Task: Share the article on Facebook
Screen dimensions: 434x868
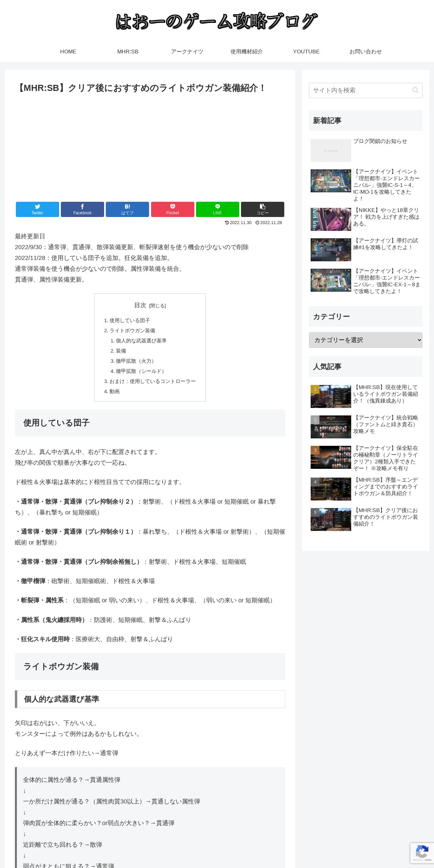Action: click(x=82, y=209)
